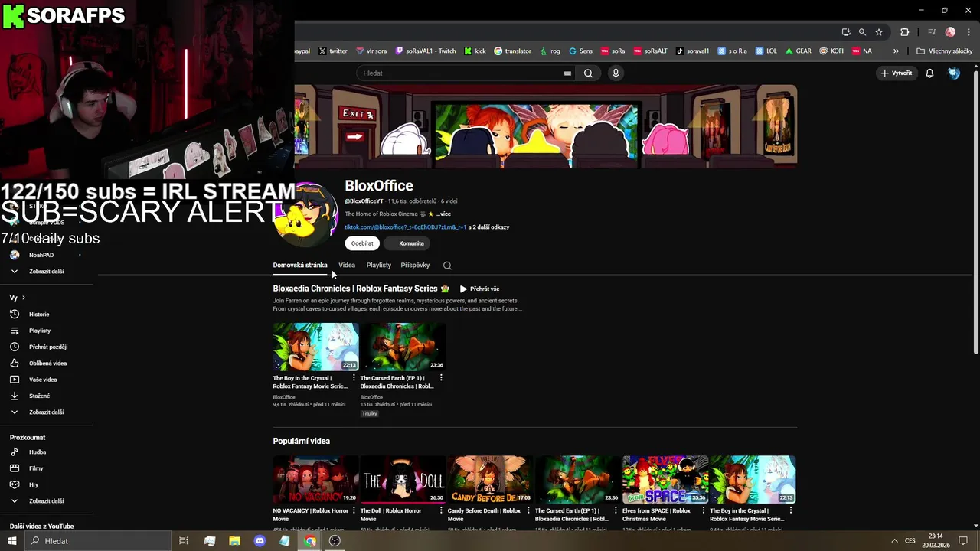Open YouTube account avatar menu

click(954, 73)
